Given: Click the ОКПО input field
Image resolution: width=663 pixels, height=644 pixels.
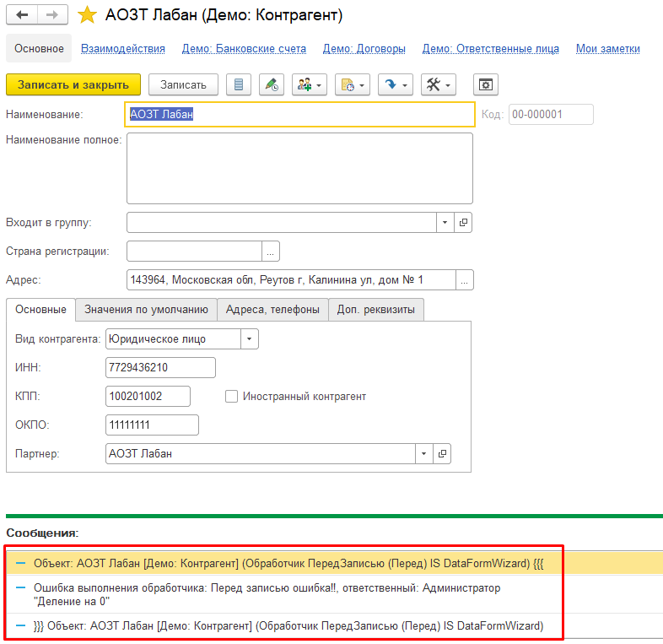Looking at the screenshot, I should click(152, 425).
